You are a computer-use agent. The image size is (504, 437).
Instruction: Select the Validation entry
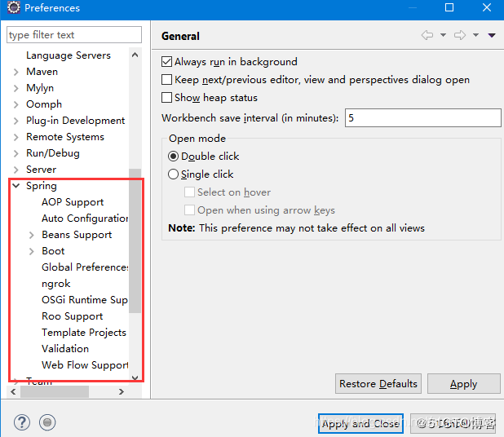point(65,349)
